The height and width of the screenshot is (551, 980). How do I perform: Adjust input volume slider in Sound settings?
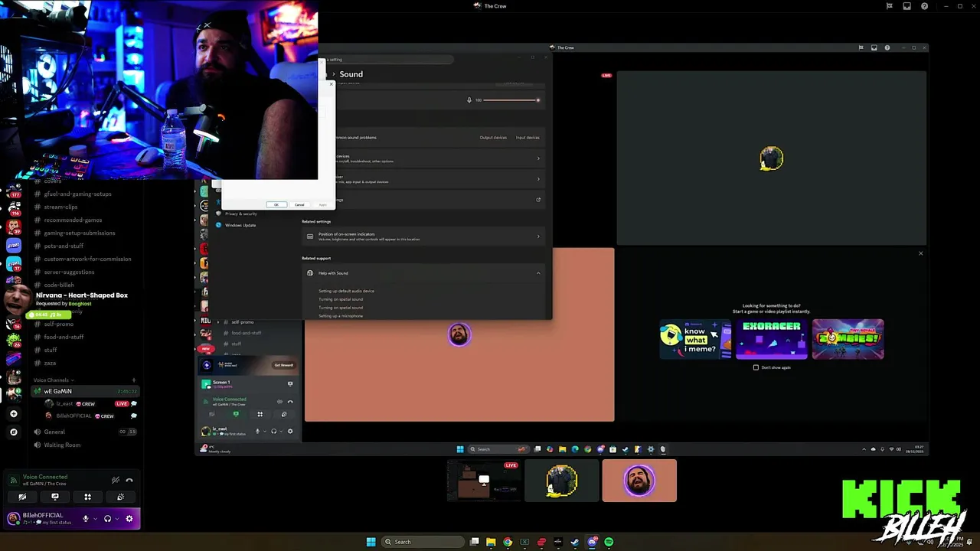pyautogui.click(x=511, y=100)
